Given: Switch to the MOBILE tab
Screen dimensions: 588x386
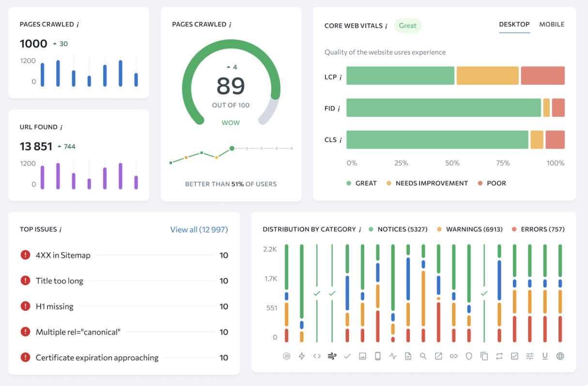Looking at the screenshot, I should (x=552, y=24).
